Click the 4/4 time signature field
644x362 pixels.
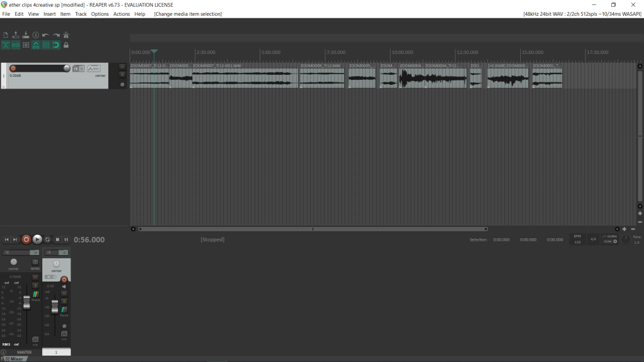coord(593,239)
